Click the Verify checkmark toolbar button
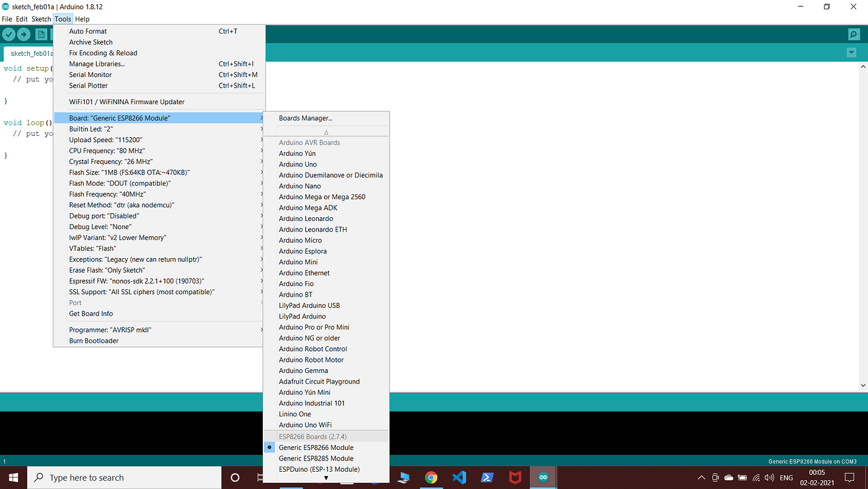This screenshot has width=868, height=489. click(9, 35)
